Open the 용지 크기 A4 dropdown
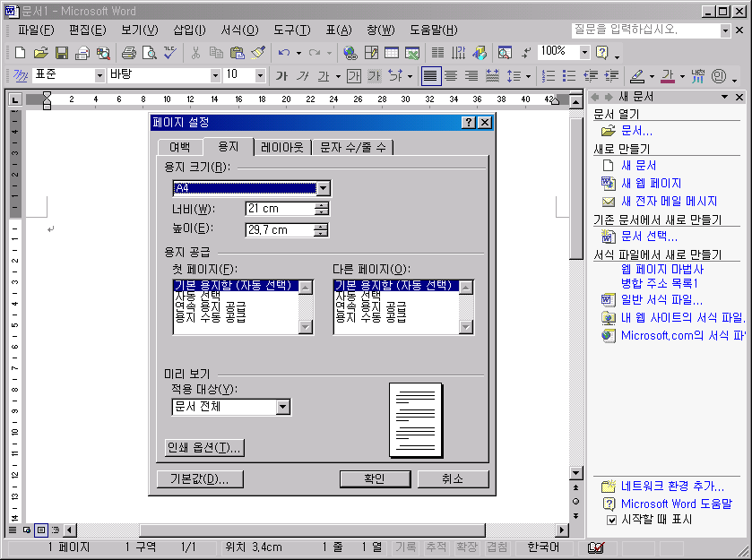Viewport: 752px width, 560px height. [324, 188]
